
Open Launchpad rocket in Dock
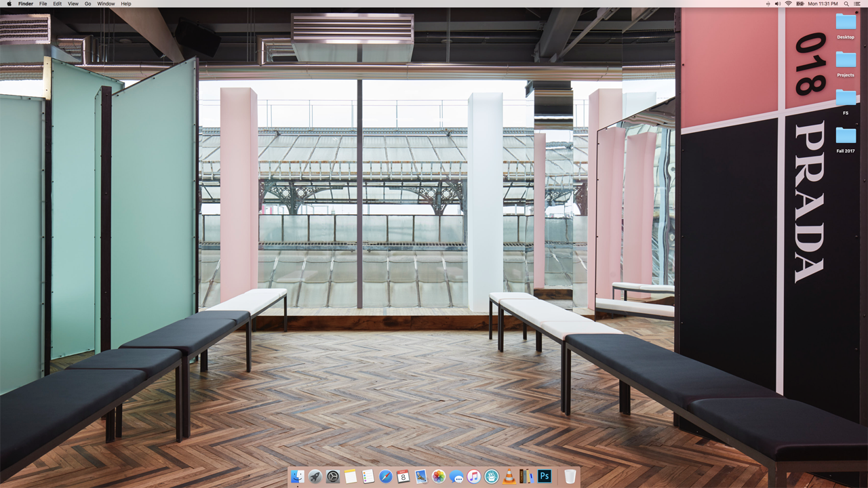[x=315, y=476]
